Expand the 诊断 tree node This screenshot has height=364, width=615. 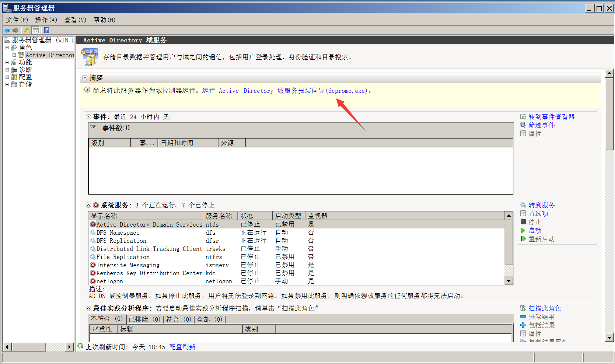click(7, 70)
